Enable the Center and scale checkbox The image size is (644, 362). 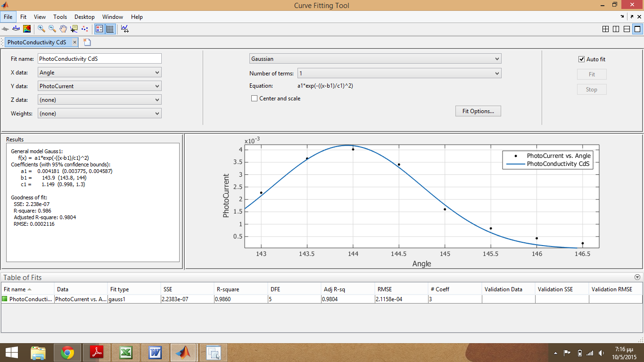255,99
